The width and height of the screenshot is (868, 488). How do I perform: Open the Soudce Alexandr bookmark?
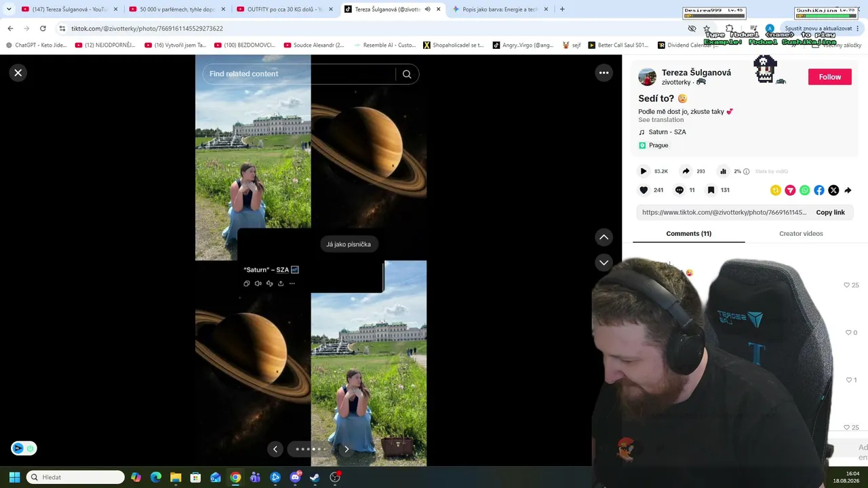pos(314,45)
